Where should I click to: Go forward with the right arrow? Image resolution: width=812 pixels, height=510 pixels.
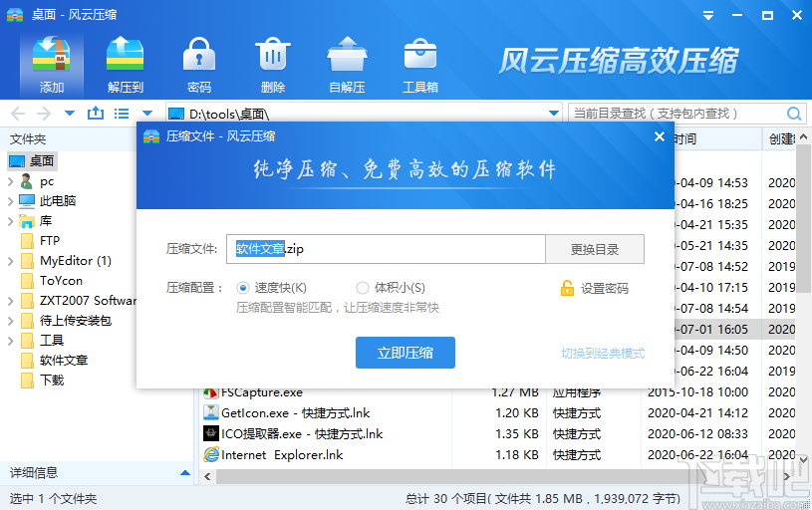tap(44, 114)
